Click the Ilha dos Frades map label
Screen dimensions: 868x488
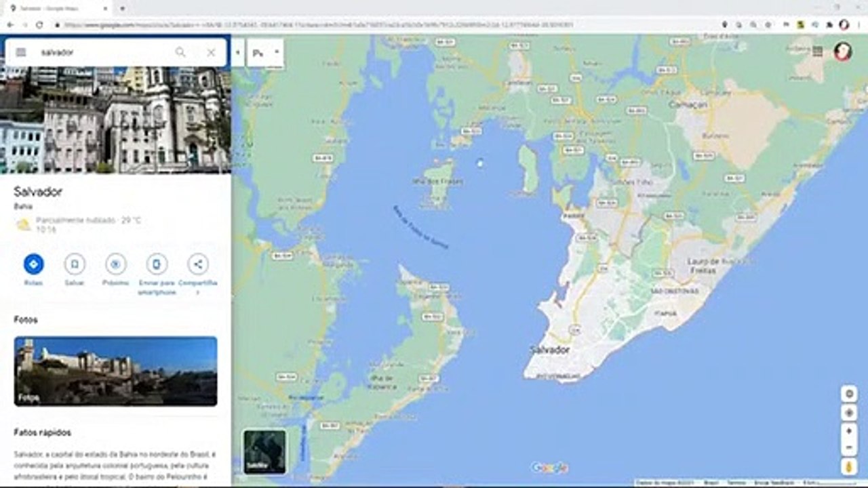coord(437,181)
